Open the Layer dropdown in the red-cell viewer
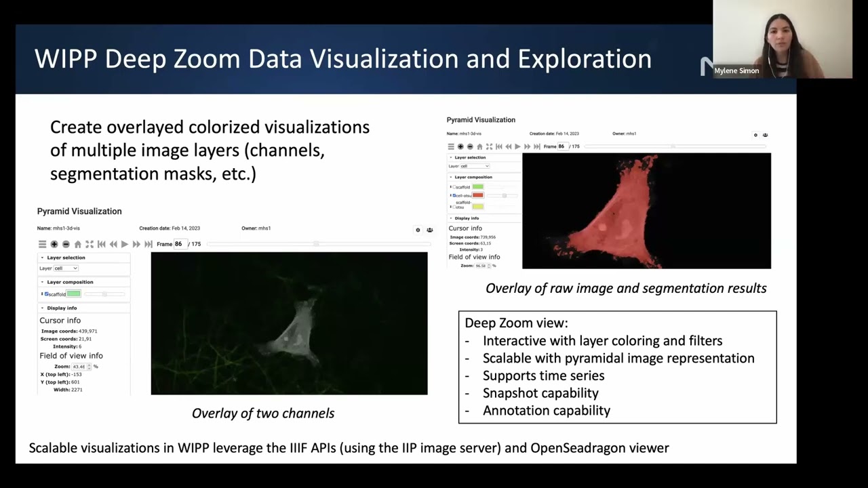Viewport: 868px width, 488px height. click(475, 166)
